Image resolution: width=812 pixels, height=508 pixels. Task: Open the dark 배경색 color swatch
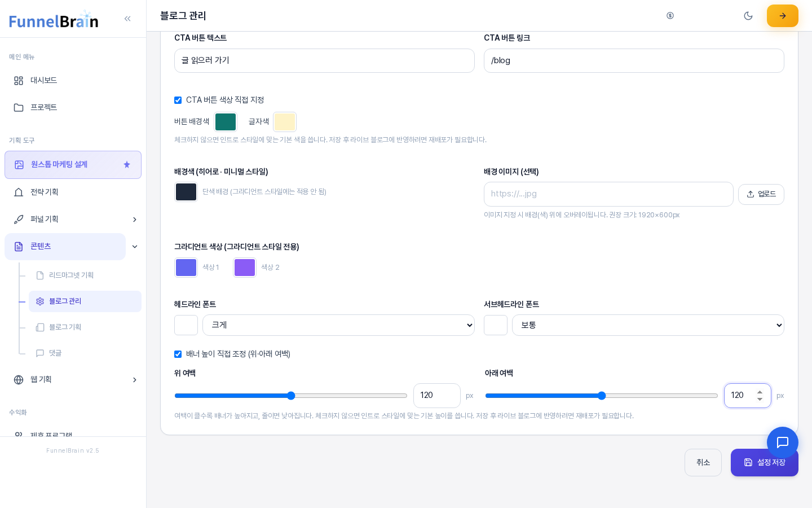pyautogui.click(x=186, y=192)
